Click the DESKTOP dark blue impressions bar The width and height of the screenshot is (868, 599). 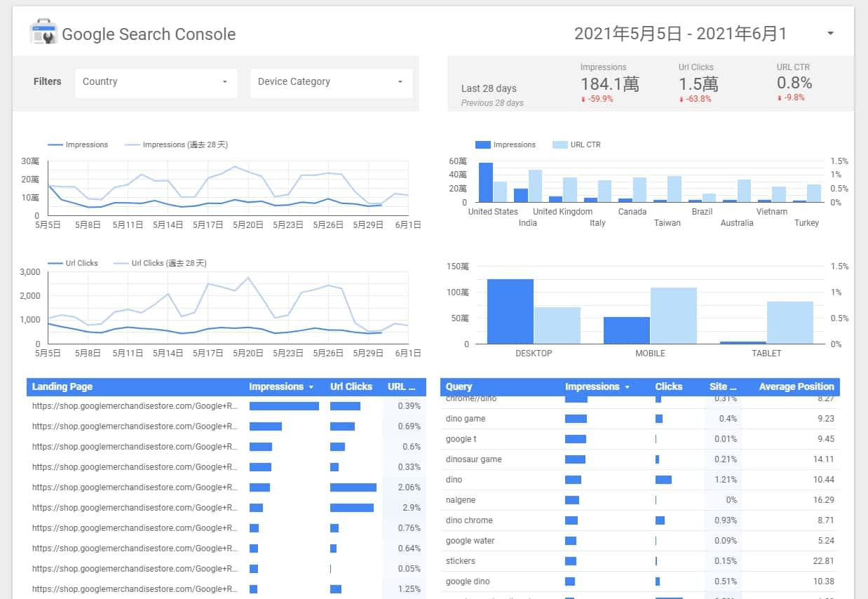pos(510,311)
